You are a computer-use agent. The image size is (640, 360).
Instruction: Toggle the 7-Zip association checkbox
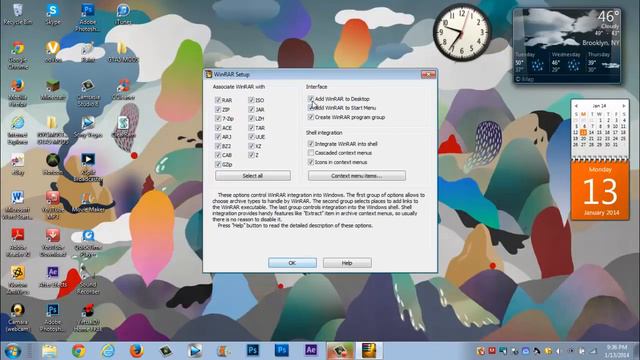pos(218,118)
